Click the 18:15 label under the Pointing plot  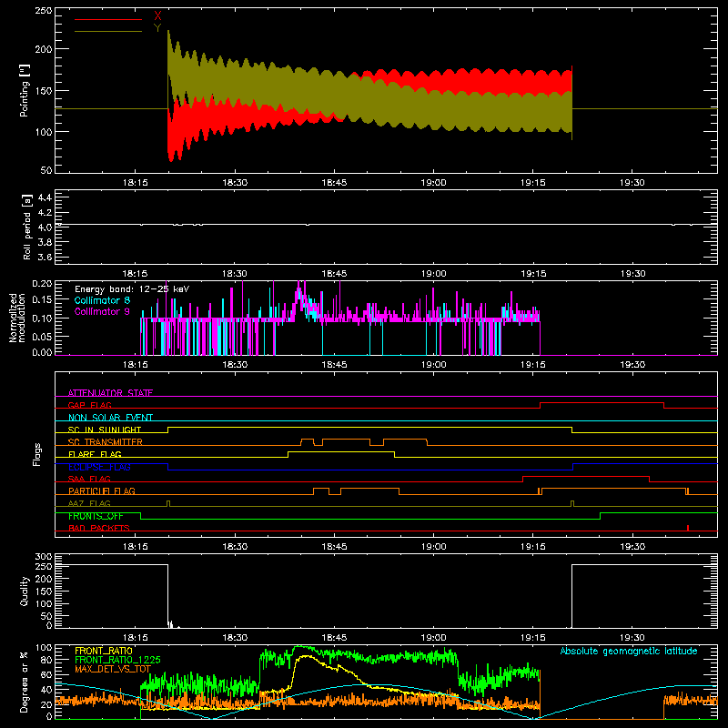[x=135, y=183]
